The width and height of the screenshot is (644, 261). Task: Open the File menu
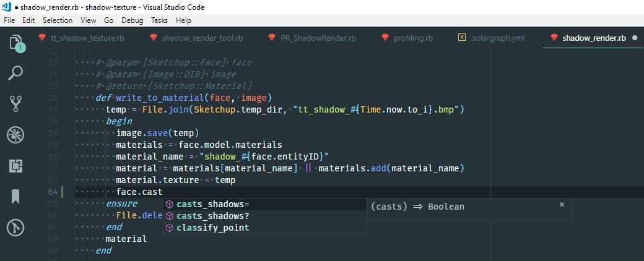[x=9, y=20]
